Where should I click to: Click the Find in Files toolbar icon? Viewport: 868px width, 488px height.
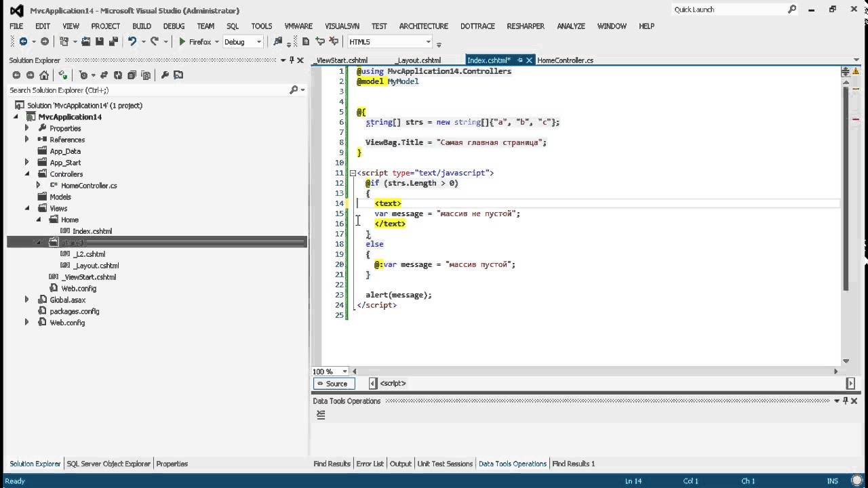click(x=277, y=41)
